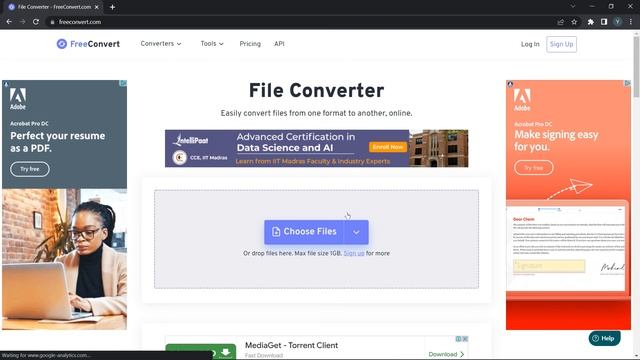Viewport: 640px width, 360px height.
Task: Click 'Perfect your resume as a PDF.' text
Action: point(58,142)
